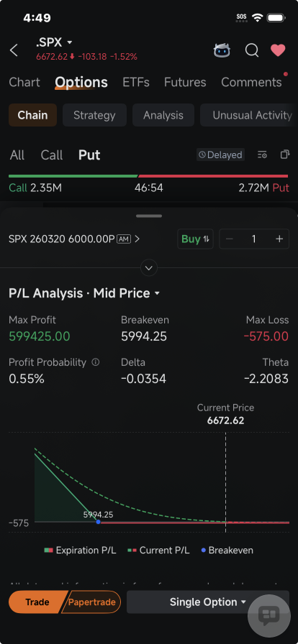The width and height of the screenshot is (298, 644).
Task: Toggle the Buy/Sell direction switch
Action: (x=196, y=239)
